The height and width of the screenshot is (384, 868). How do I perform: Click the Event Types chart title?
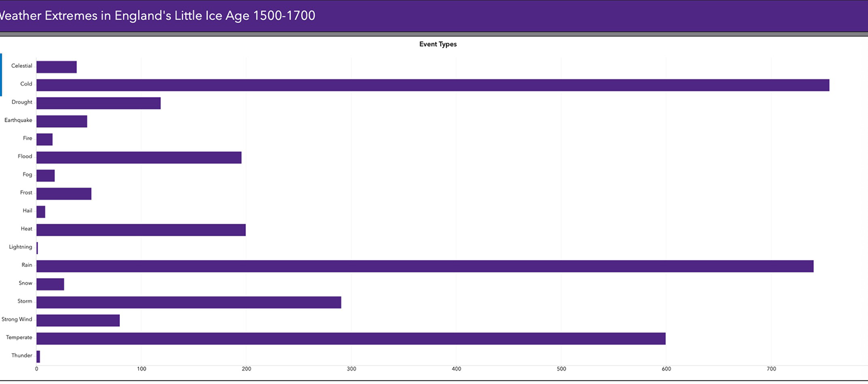click(438, 44)
